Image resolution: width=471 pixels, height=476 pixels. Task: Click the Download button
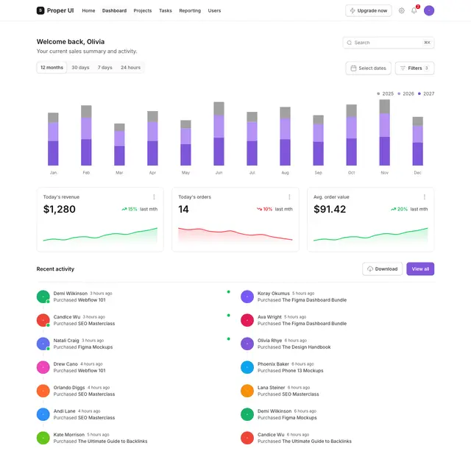[383, 269]
